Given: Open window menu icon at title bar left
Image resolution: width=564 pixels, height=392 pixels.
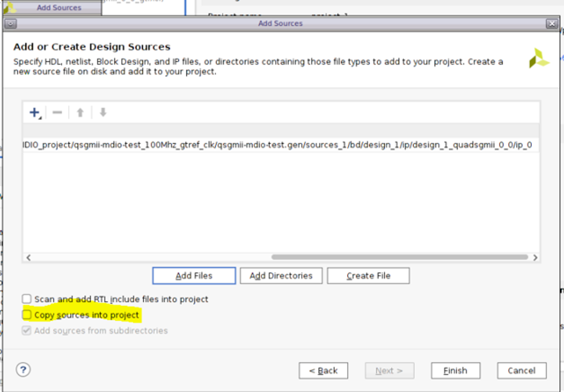Looking at the screenshot, I should click(10, 24).
